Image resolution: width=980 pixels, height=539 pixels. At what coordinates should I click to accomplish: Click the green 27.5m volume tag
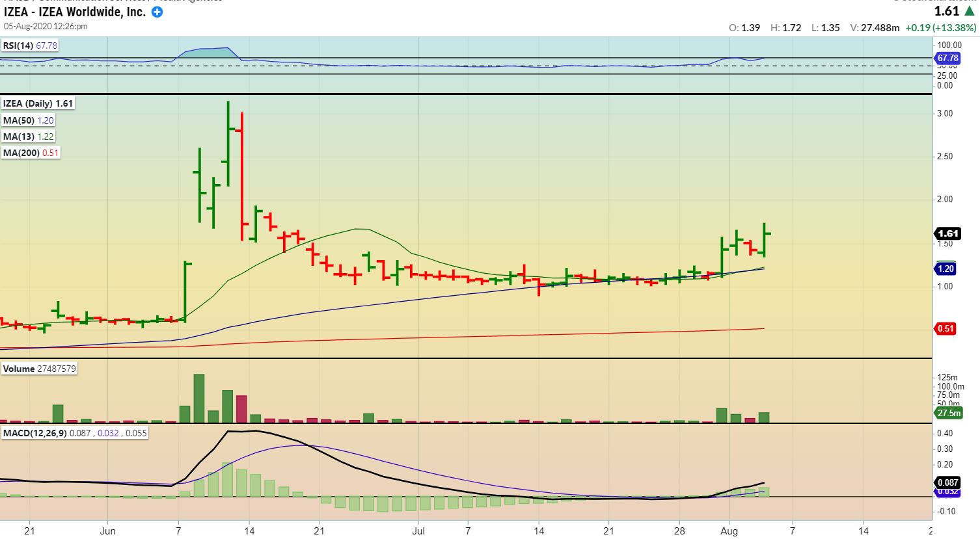coord(949,413)
